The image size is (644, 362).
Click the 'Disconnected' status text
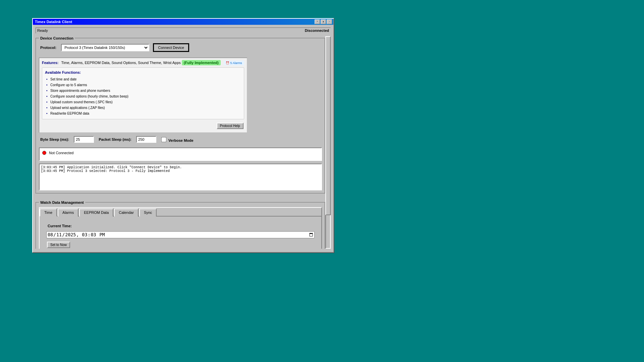(317, 31)
